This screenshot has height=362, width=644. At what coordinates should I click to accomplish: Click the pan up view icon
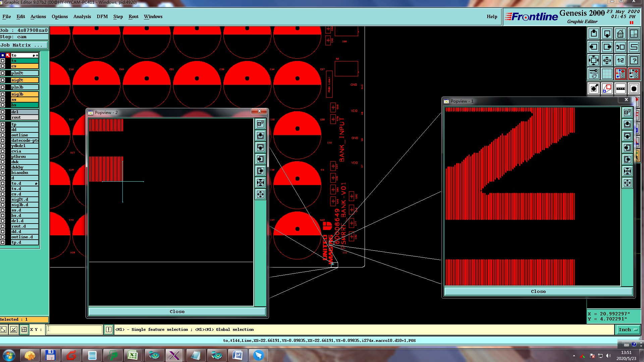(594, 34)
